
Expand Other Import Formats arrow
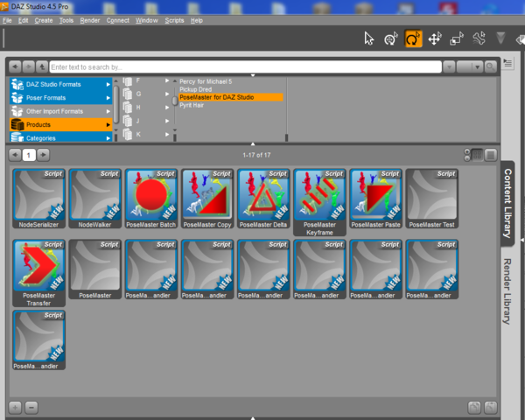click(108, 111)
